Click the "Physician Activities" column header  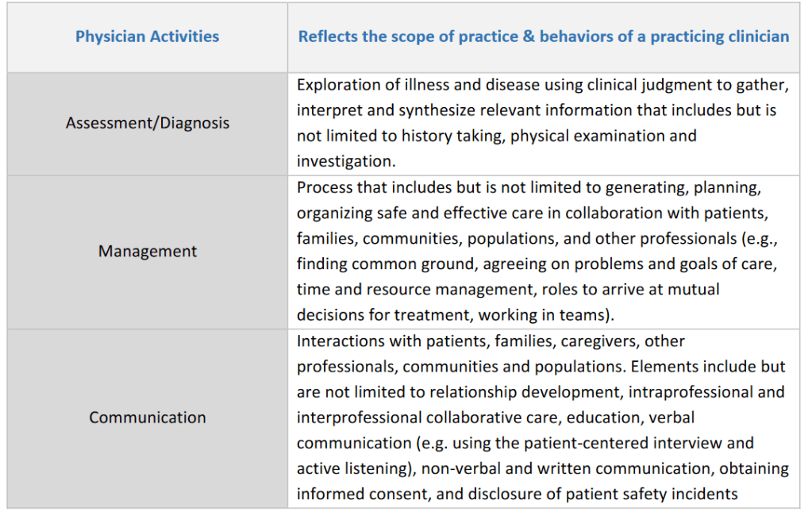pyautogui.click(x=147, y=37)
